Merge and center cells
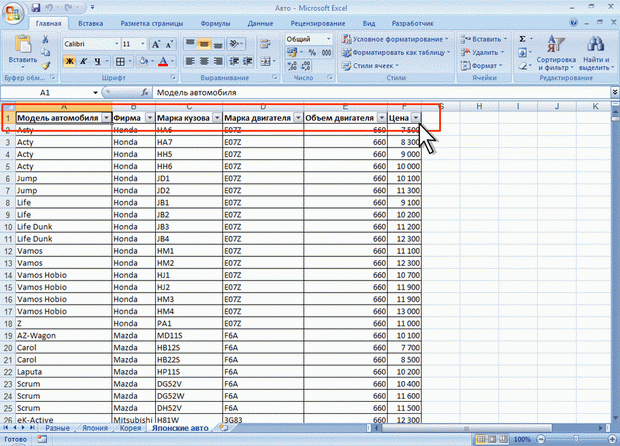Viewport: 620px width, 446px height. pyautogui.click(x=266, y=61)
